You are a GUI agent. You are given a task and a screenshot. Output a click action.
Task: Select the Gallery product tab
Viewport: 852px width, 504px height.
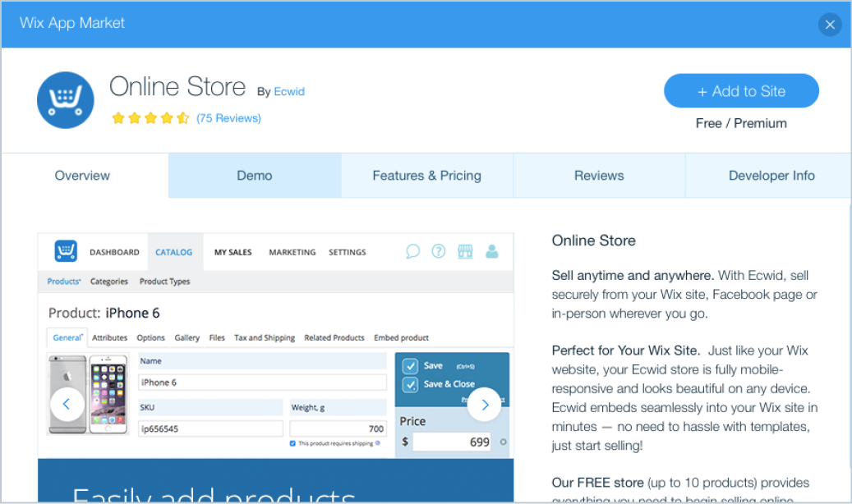pyautogui.click(x=187, y=337)
